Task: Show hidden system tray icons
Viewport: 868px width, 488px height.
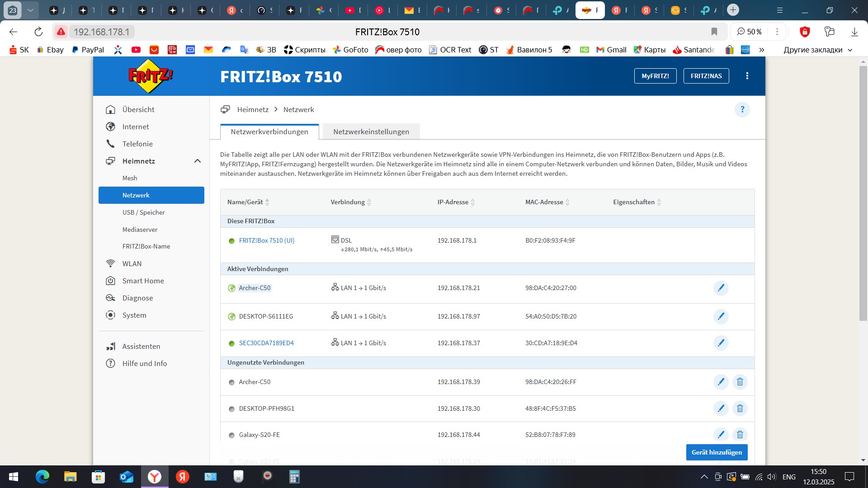Action: coord(704,477)
